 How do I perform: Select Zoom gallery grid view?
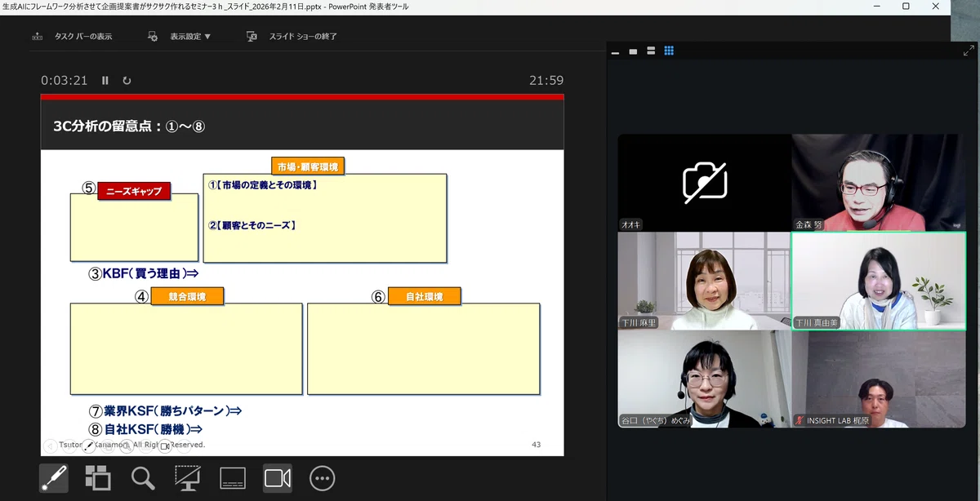click(x=669, y=51)
